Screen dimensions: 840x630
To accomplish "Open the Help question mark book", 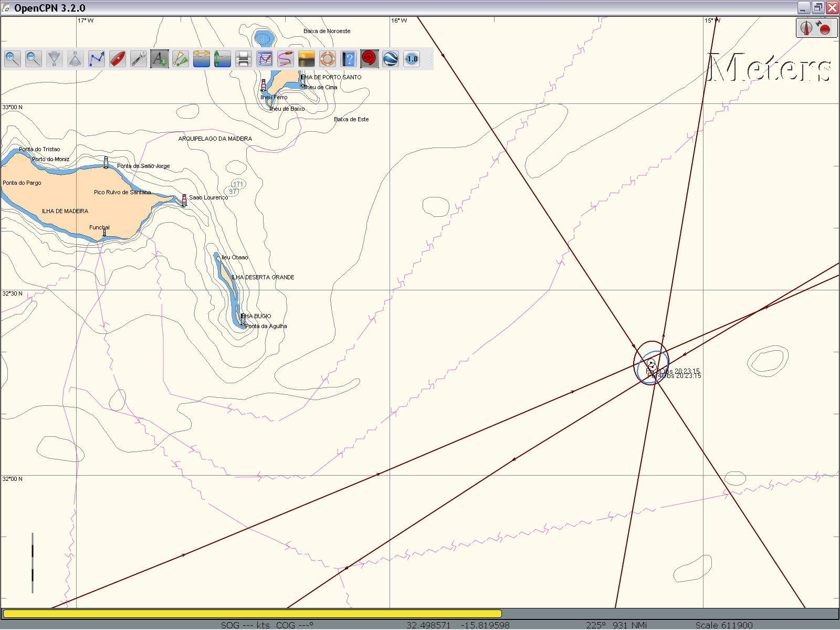I will click(x=349, y=59).
